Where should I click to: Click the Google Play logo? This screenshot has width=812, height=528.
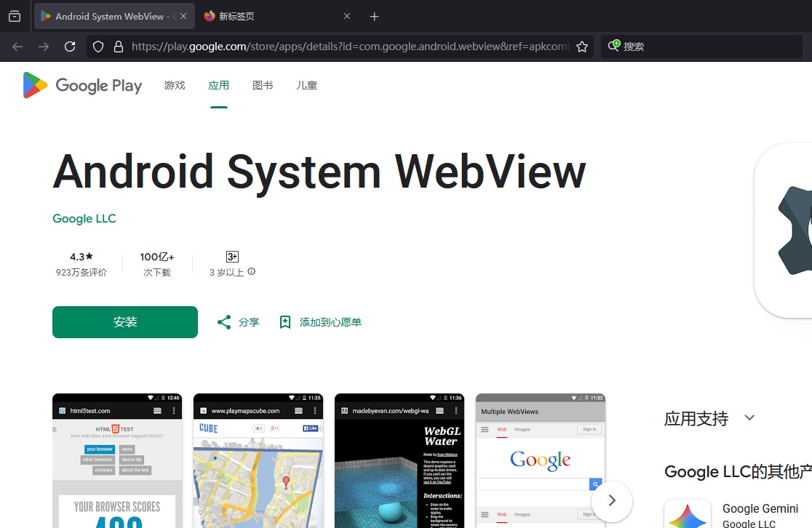(x=82, y=85)
